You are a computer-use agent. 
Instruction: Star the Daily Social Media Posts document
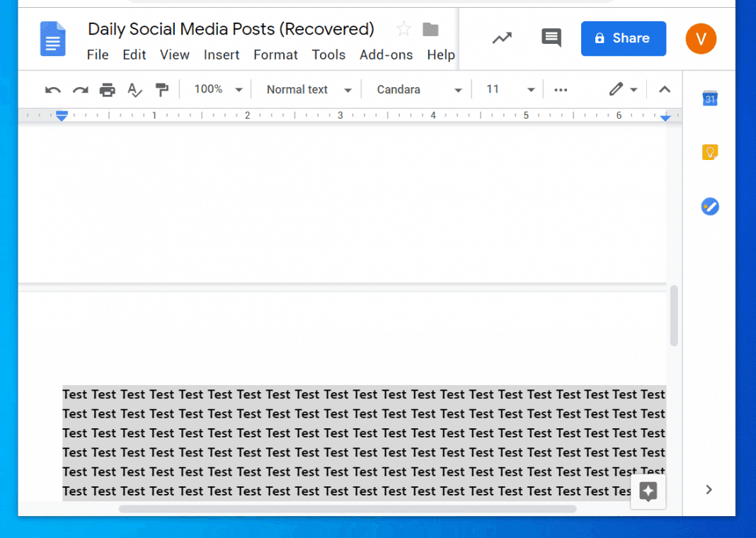coord(403,28)
